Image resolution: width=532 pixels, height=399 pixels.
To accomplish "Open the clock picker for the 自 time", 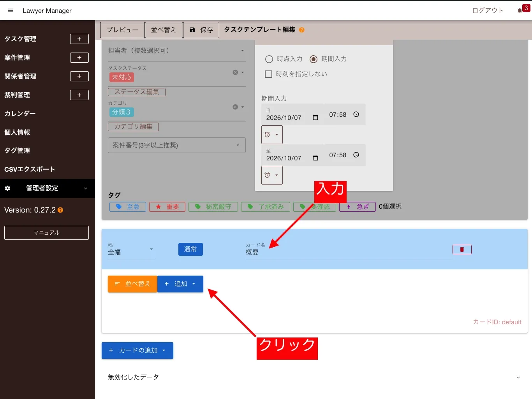I will point(356,114).
